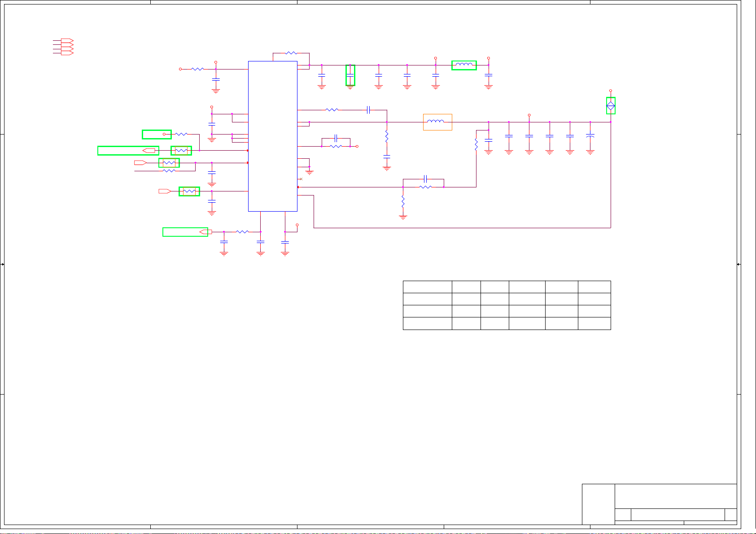Select the vertical resistor beside the output capacitor bank
Screen dimensions: 756x534
[x=476, y=144]
